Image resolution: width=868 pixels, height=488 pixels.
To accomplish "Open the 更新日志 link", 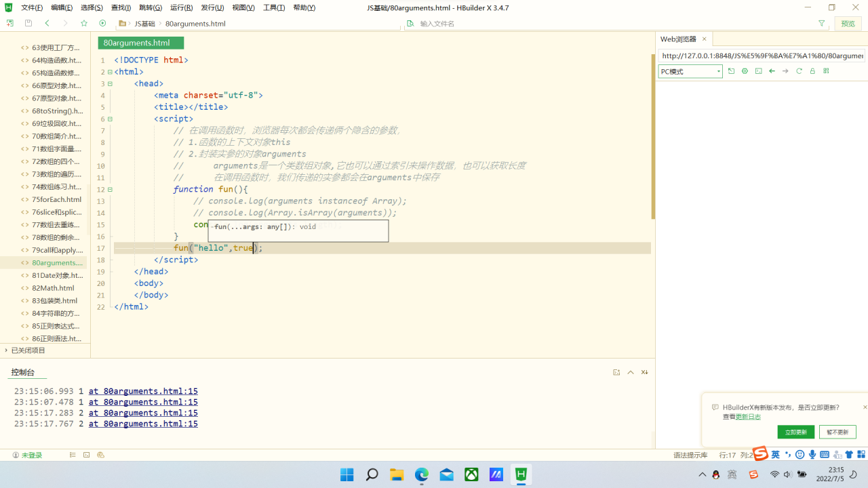I will click(748, 417).
